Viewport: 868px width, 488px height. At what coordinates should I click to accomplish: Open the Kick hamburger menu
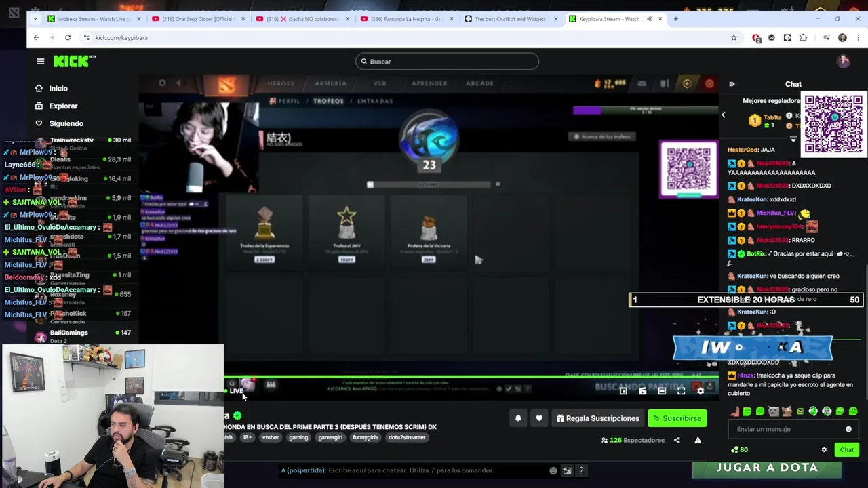click(41, 62)
